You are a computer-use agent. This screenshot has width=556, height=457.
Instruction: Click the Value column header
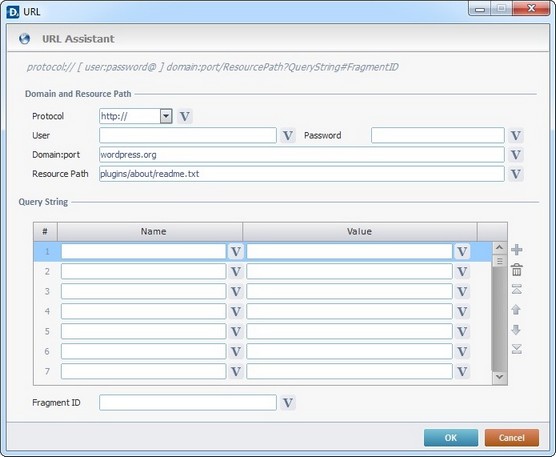click(360, 232)
